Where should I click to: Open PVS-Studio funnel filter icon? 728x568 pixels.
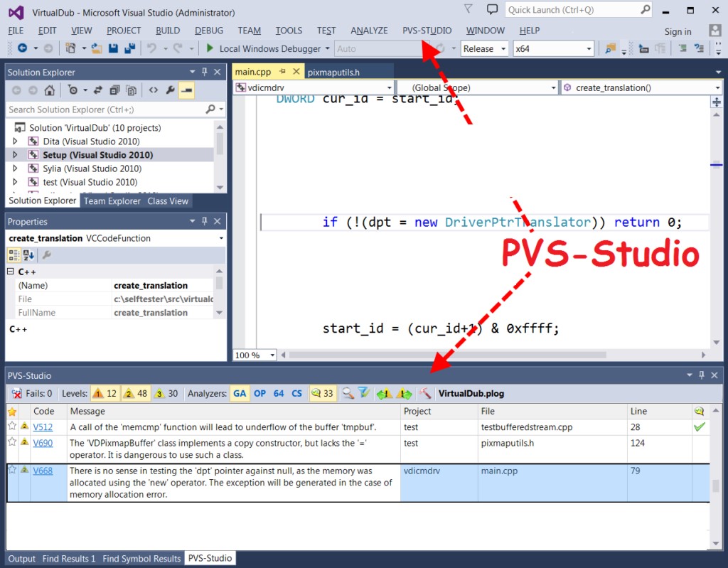(364, 393)
